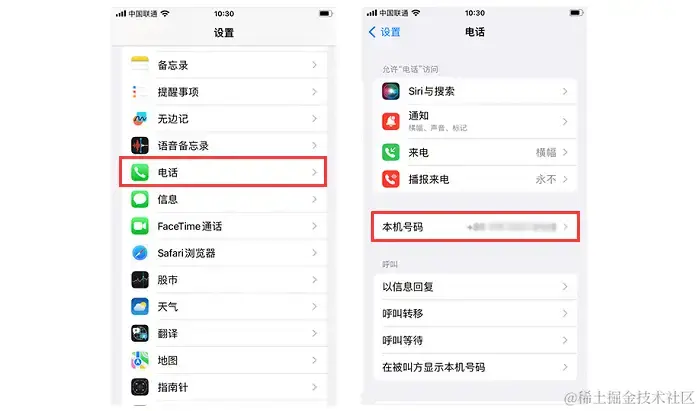
Task: Open the 信息 settings item
Action: 223,199
